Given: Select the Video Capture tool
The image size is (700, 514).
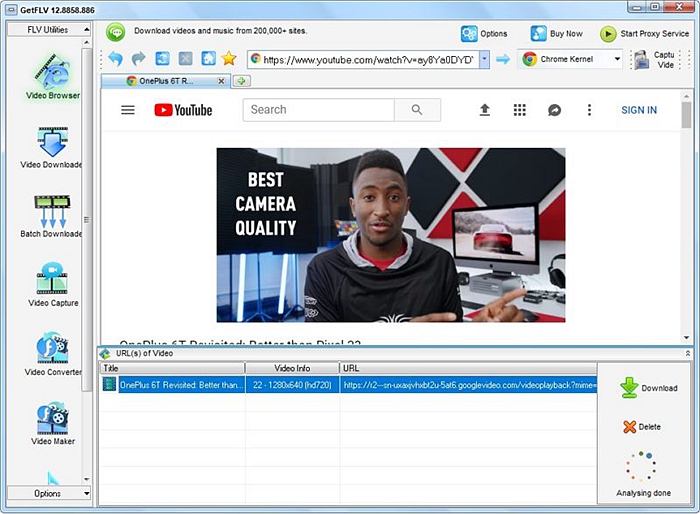Looking at the screenshot, I should coord(51,284).
